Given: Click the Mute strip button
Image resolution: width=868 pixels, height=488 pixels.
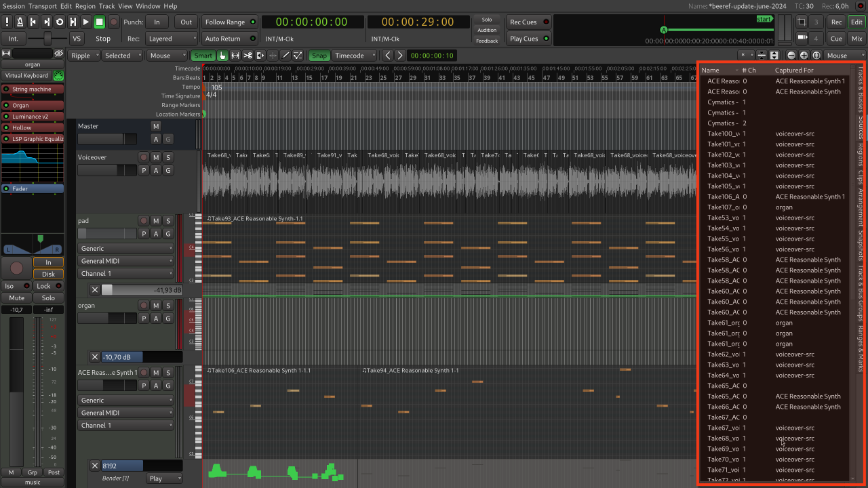Looking at the screenshot, I should (17, 298).
